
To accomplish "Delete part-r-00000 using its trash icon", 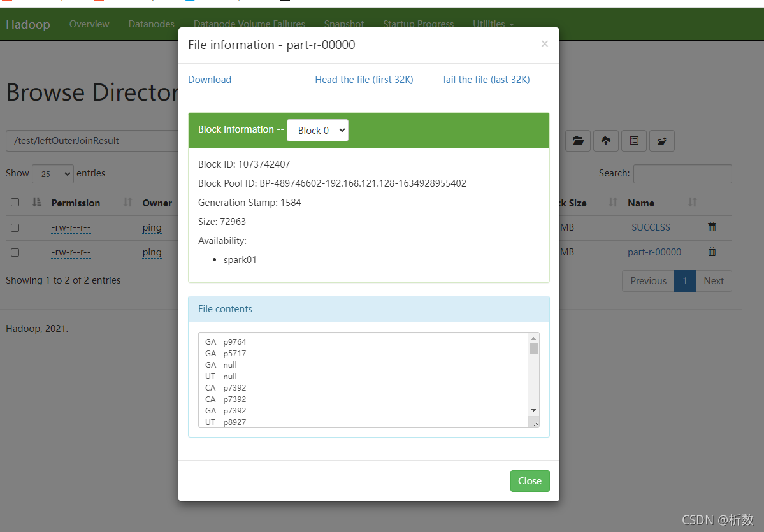I will pos(712,252).
